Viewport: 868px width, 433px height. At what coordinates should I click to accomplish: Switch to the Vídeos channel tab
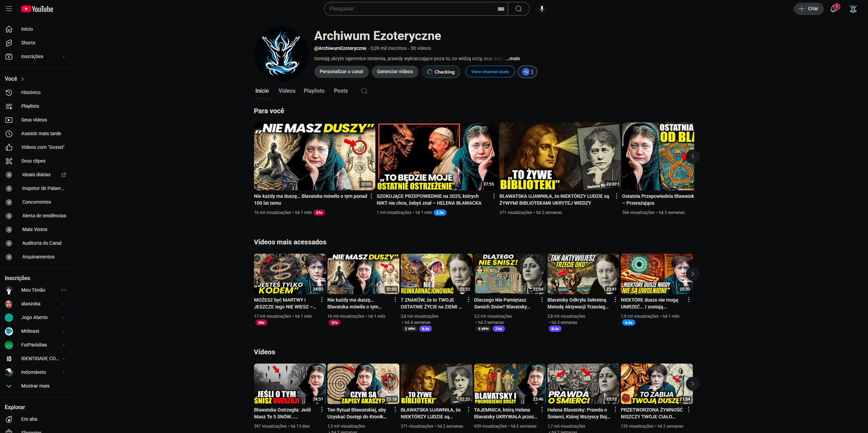pyautogui.click(x=287, y=91)
